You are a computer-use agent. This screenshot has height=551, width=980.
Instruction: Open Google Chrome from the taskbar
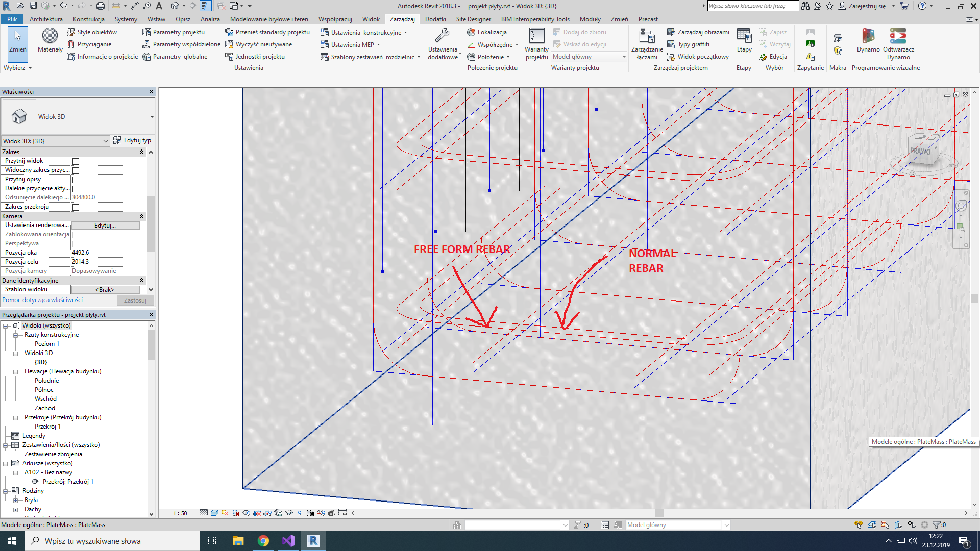pyautogui.click(x=263, y=541)
